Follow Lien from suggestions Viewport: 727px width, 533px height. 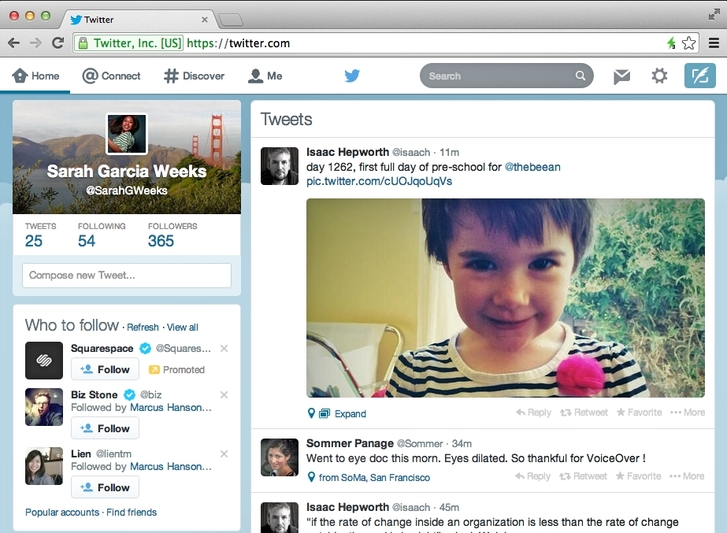105,487
